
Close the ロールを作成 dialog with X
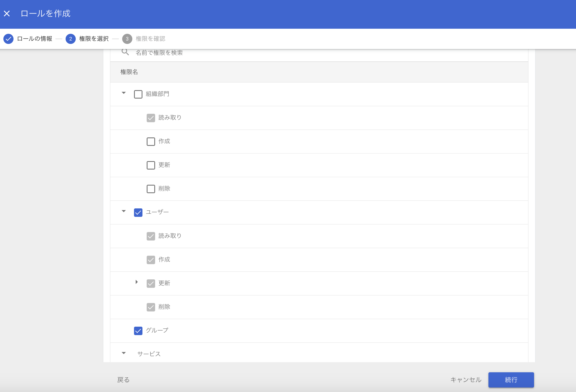coord(7,14)
